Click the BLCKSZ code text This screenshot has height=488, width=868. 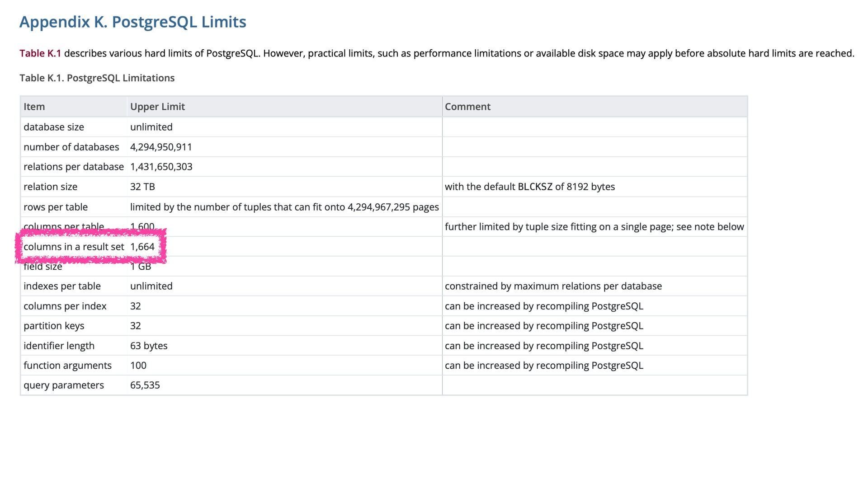point(535,187)
